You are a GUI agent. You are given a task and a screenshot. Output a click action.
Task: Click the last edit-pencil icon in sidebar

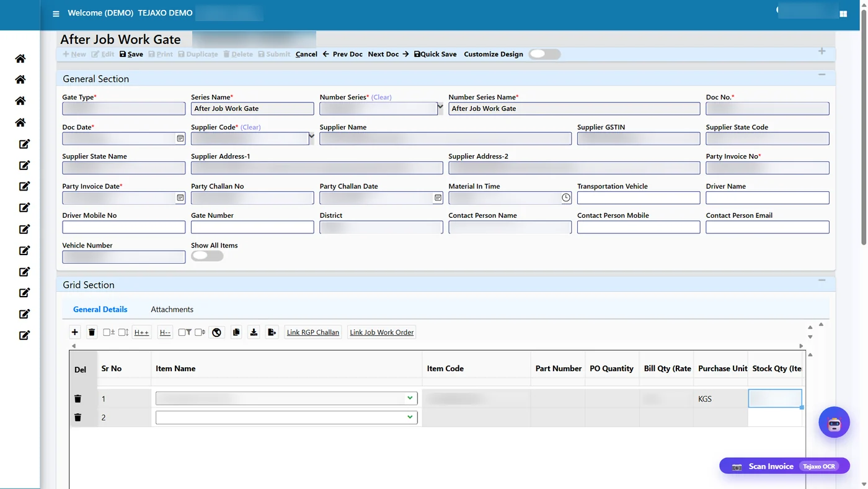24,335
